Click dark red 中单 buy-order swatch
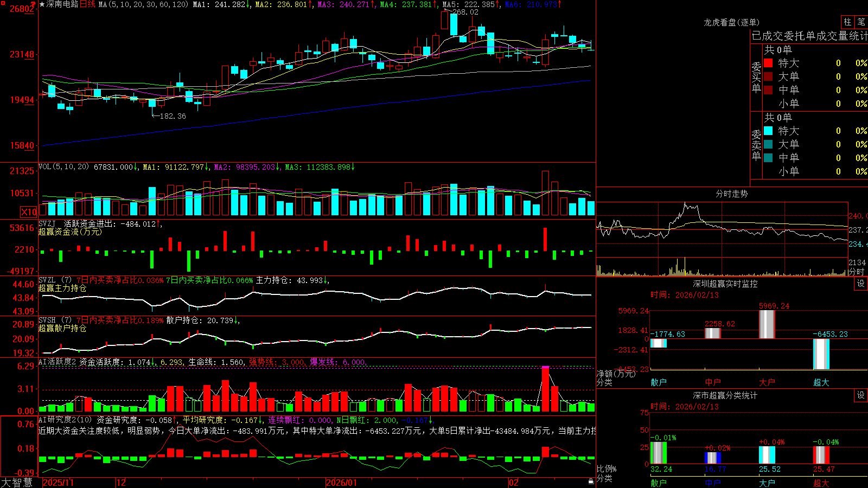868x488 pixels. coord(768,90)
